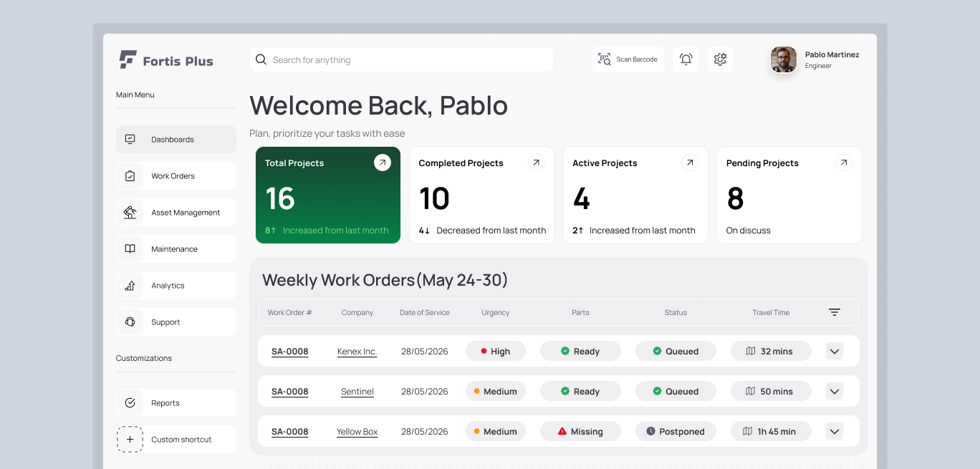This screenshot has width=980, height=469.
Task: Open the notifications bell icon
Action: 686,59
